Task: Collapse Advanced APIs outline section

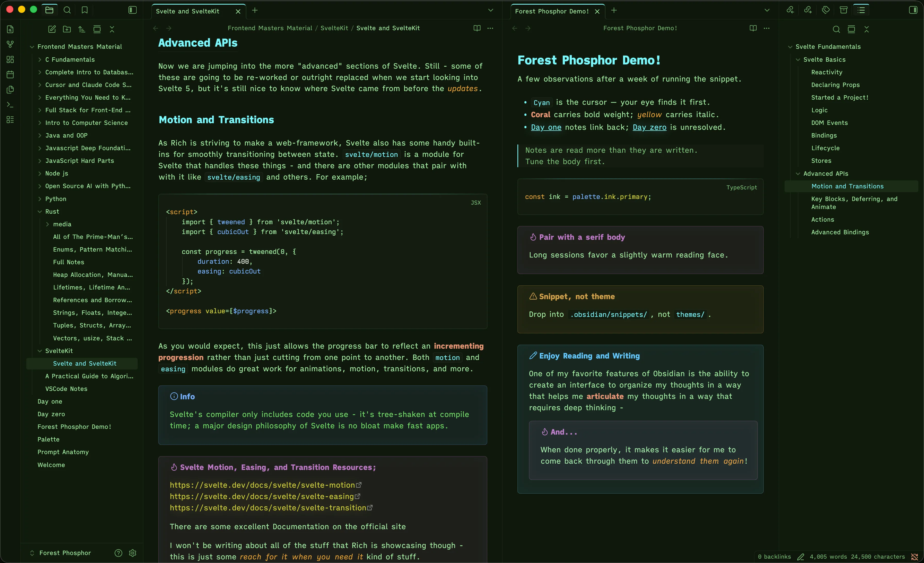Action: point(798,174)
